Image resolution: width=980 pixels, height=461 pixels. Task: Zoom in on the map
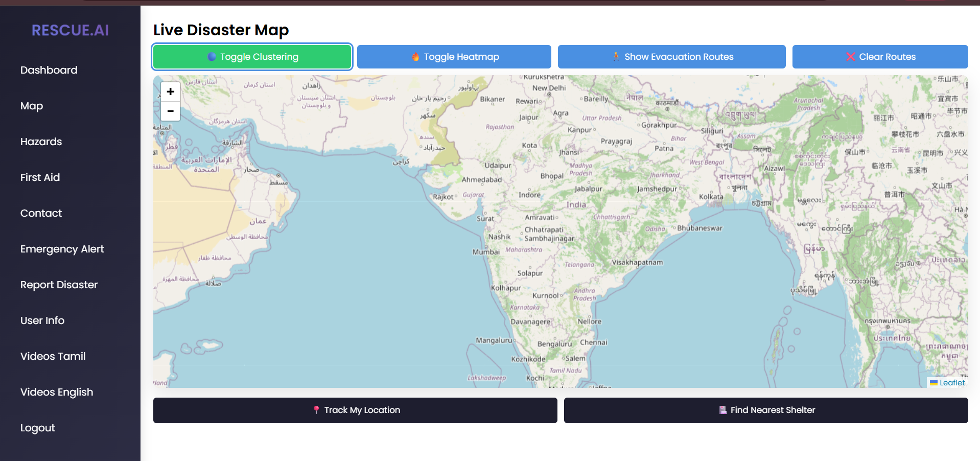(171, 91)
